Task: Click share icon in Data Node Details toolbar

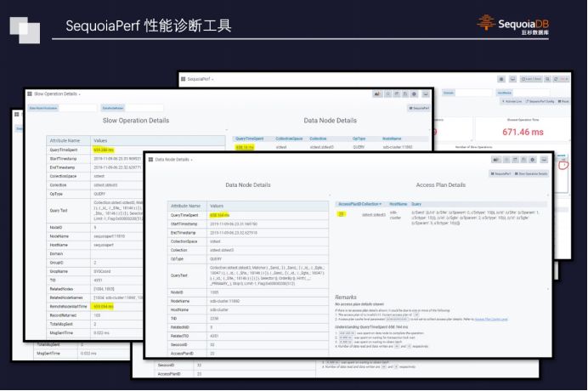Action: tap(515, 161)
